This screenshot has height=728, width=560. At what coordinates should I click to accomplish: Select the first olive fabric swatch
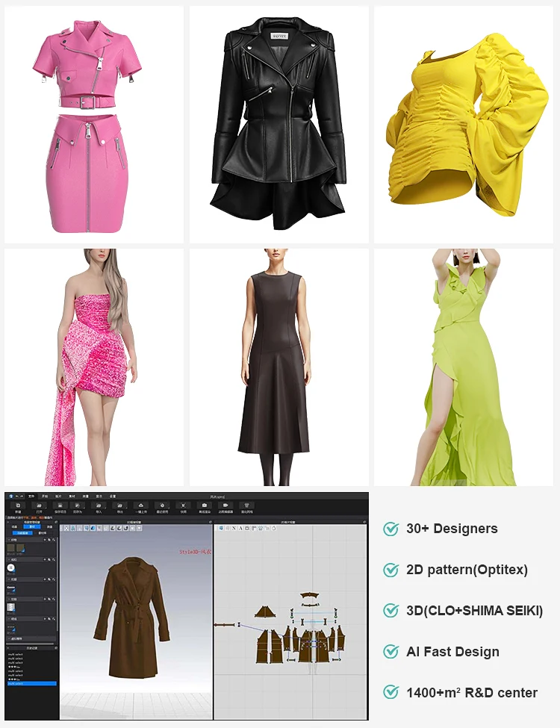point(10,548)
